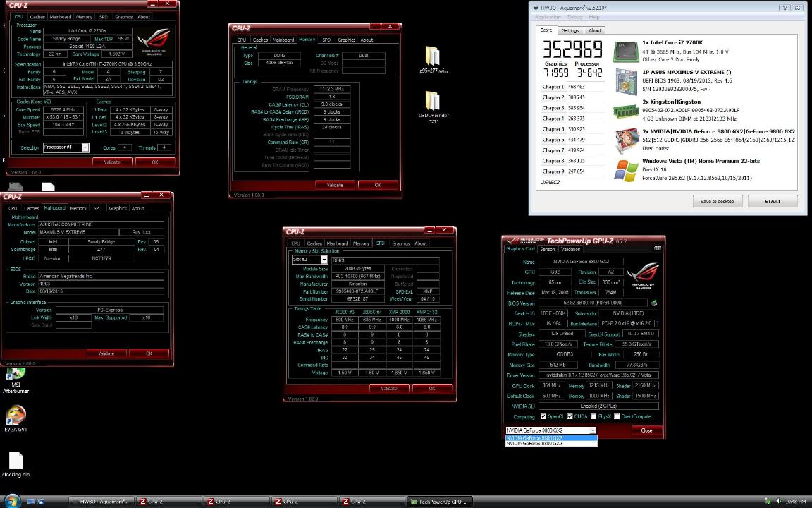
Task: Click OK in the CPU-Z SPD window
Action: click(432, 388)
